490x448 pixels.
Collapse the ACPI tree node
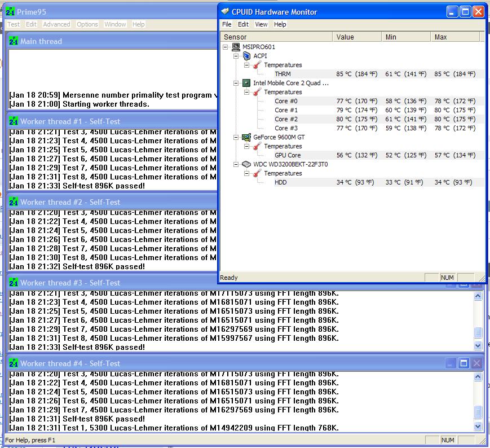coord(236,56)
